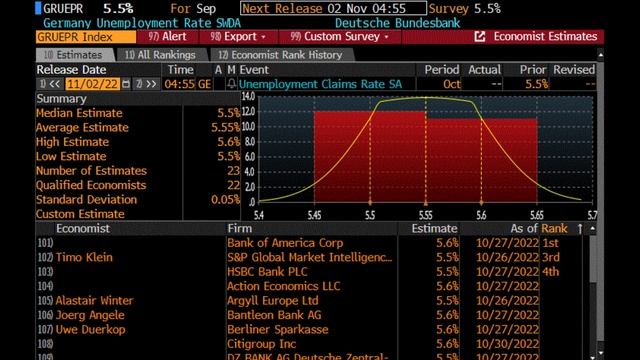
Task: Click Alastair Winter economist name
Action: pyautogui.click(x=94, y=300)
